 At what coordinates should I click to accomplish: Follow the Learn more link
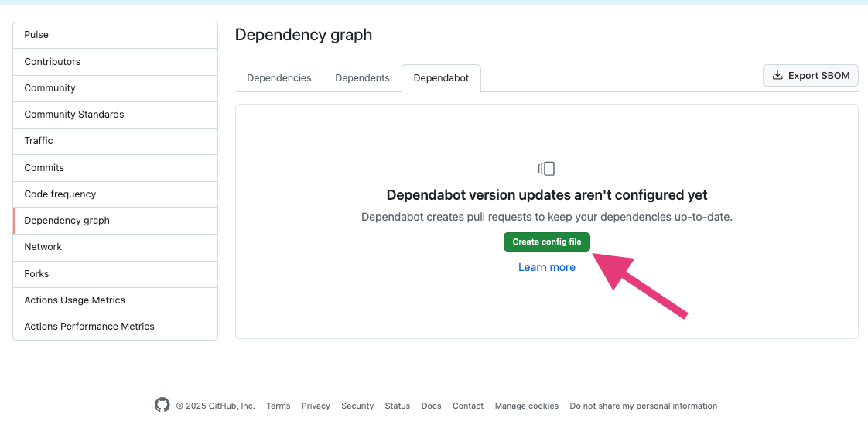tap(547, 268)
